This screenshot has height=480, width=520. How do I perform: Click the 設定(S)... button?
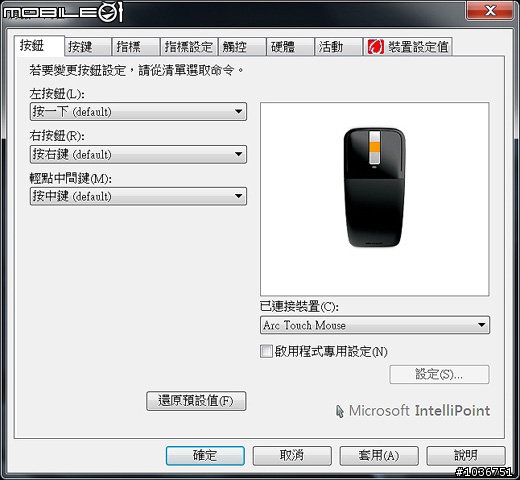tap(439, 374)
